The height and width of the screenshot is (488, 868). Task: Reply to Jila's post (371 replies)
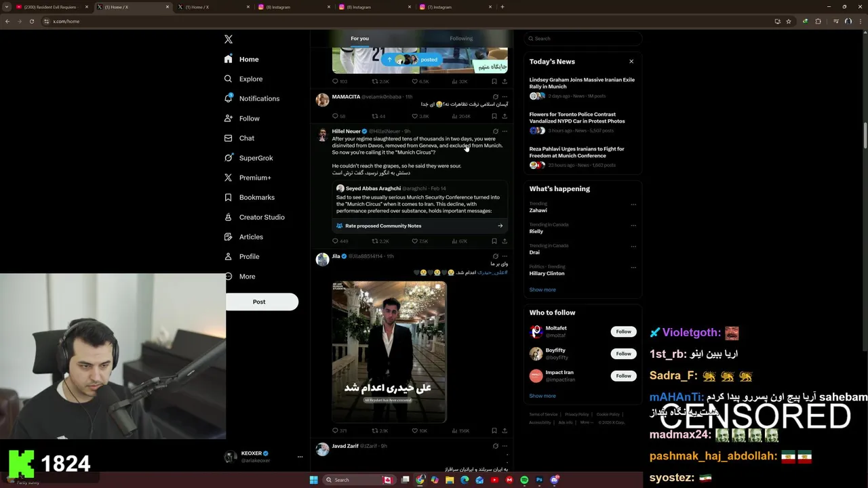click(339, 430)
